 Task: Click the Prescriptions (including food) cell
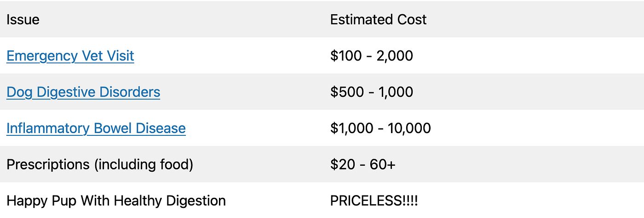100,164
